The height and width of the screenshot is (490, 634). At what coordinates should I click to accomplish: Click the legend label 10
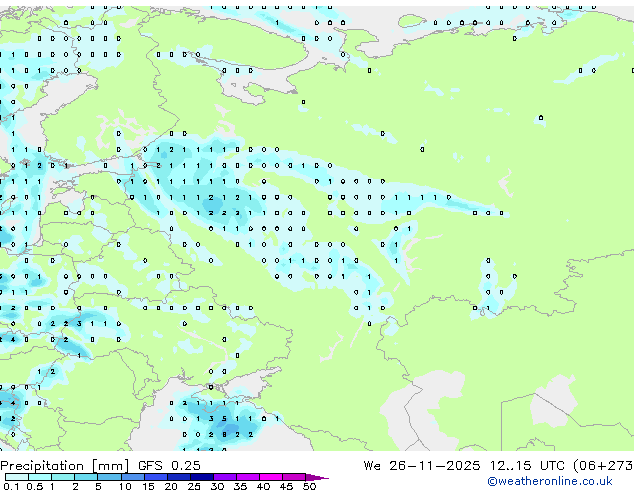tap(125, 486)
